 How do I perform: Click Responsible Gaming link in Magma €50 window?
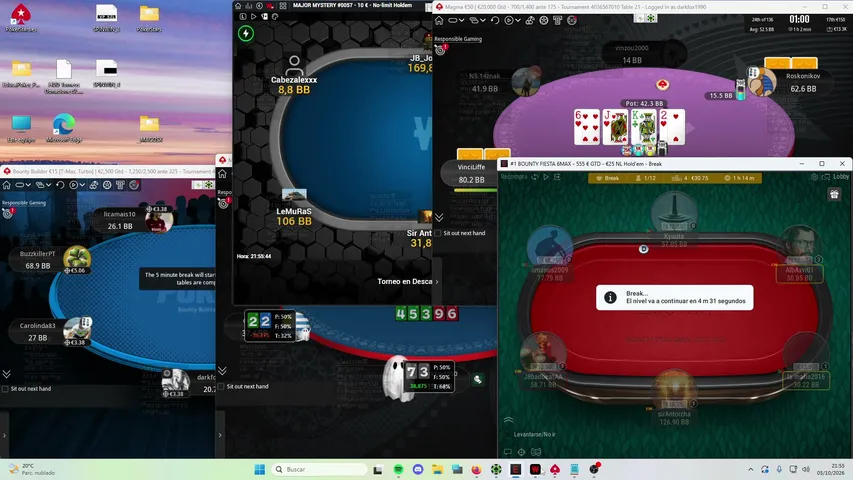click(x=458, y=39)
